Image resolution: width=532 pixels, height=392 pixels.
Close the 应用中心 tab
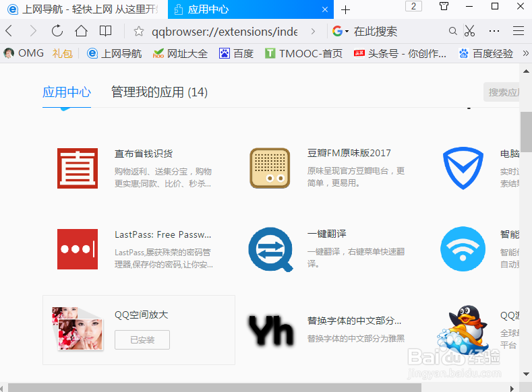[325, 9]
